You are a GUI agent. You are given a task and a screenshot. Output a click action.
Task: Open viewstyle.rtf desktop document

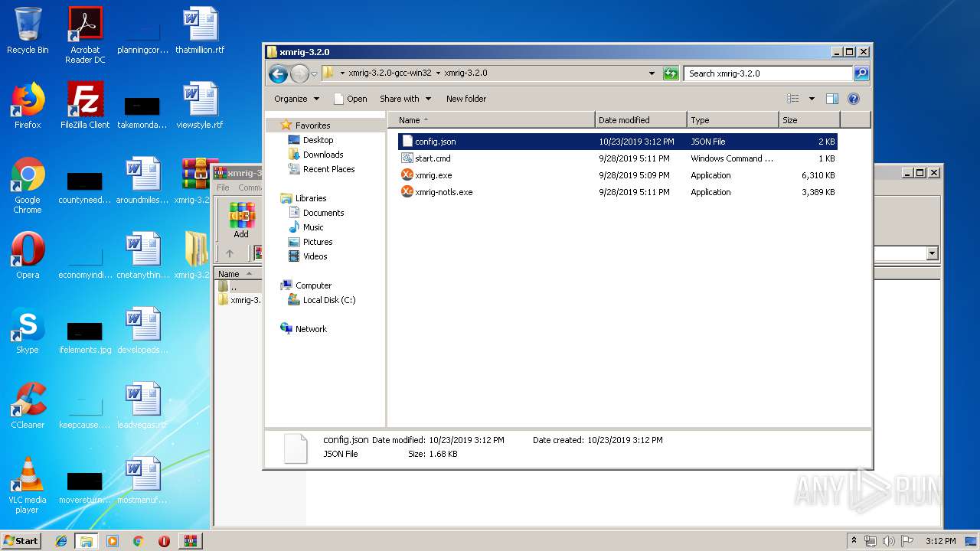(200, 105)
